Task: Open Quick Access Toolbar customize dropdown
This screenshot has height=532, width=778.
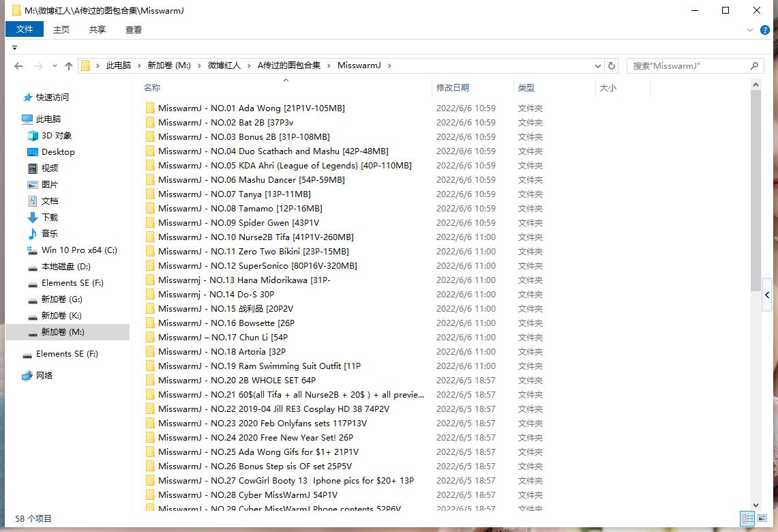Action: click(x=14, y=48)
